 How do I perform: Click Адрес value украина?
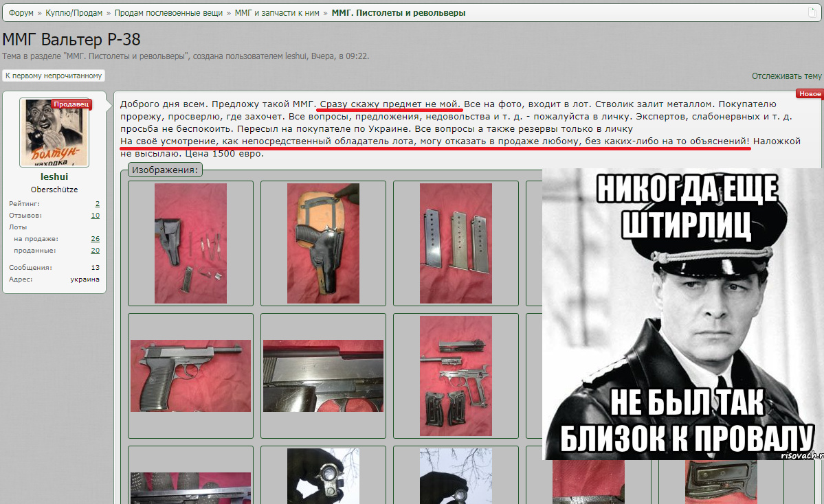click(x=85, y=279)
